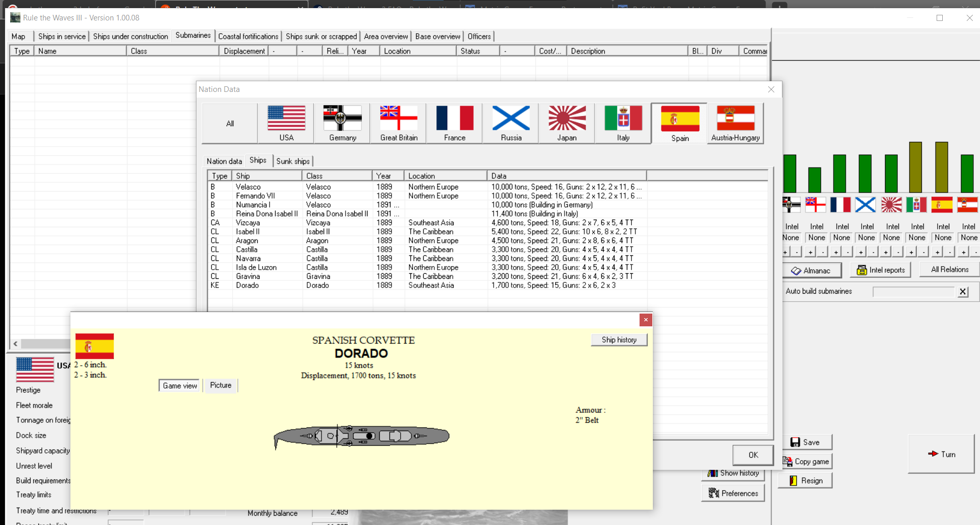
Task: Switch to the Sunk ships tab
Action: (293, 161)
